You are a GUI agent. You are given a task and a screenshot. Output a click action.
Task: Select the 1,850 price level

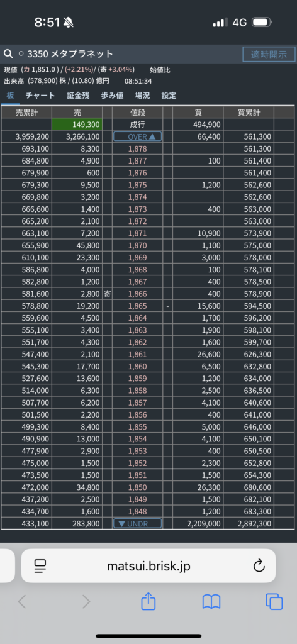click(x=138, y=487)
